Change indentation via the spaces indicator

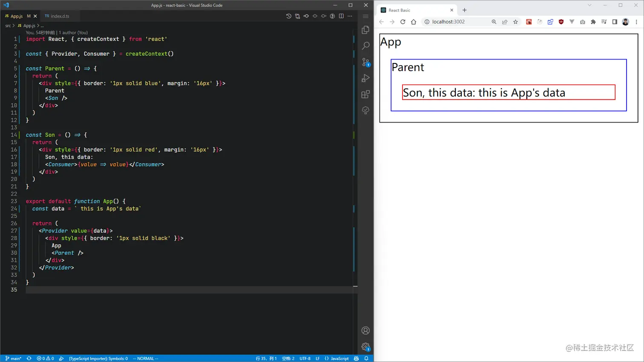point(288,359)
